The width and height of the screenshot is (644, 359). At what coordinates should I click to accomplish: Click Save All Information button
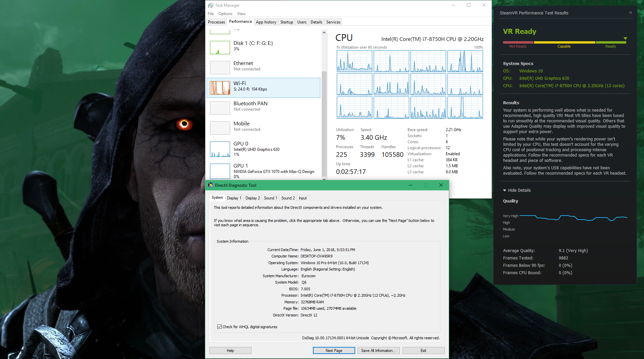378,351
